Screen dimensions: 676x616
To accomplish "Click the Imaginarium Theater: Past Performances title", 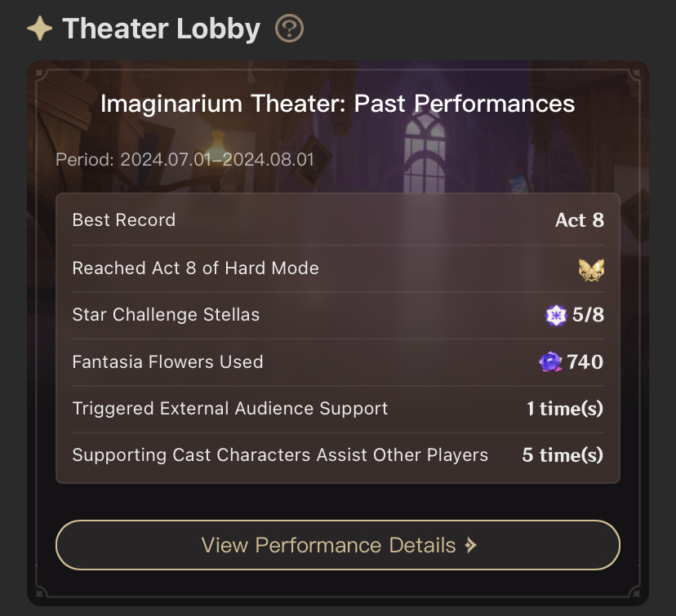I will [337, 104].
